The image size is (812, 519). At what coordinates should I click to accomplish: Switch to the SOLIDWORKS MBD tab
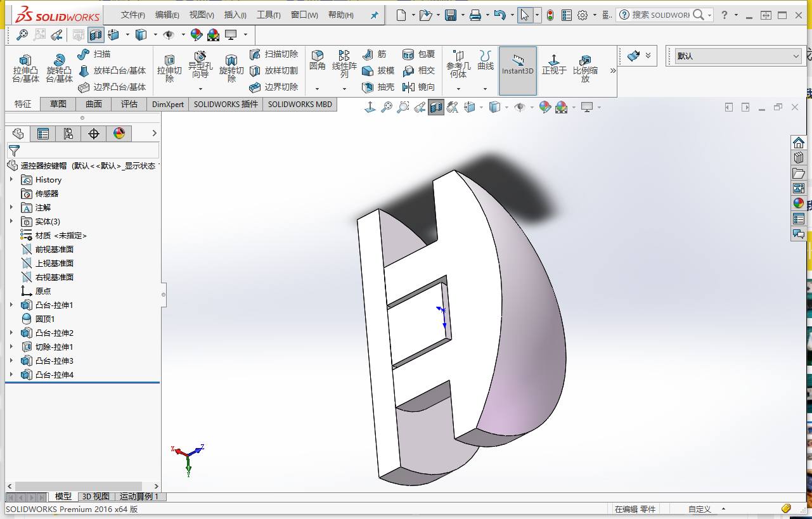click(x=300, y=104)
